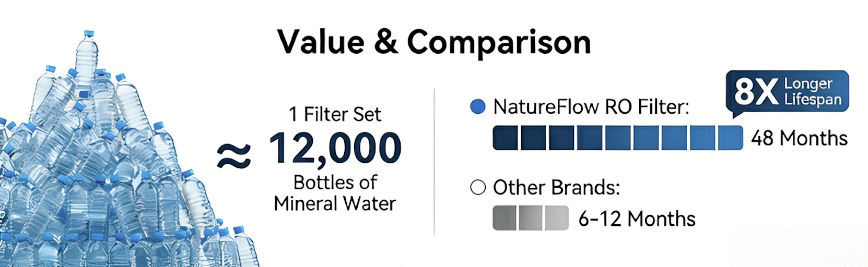Click "Bottles of Mineral Water" caption

pyautogui.click(x=335, y=193)
